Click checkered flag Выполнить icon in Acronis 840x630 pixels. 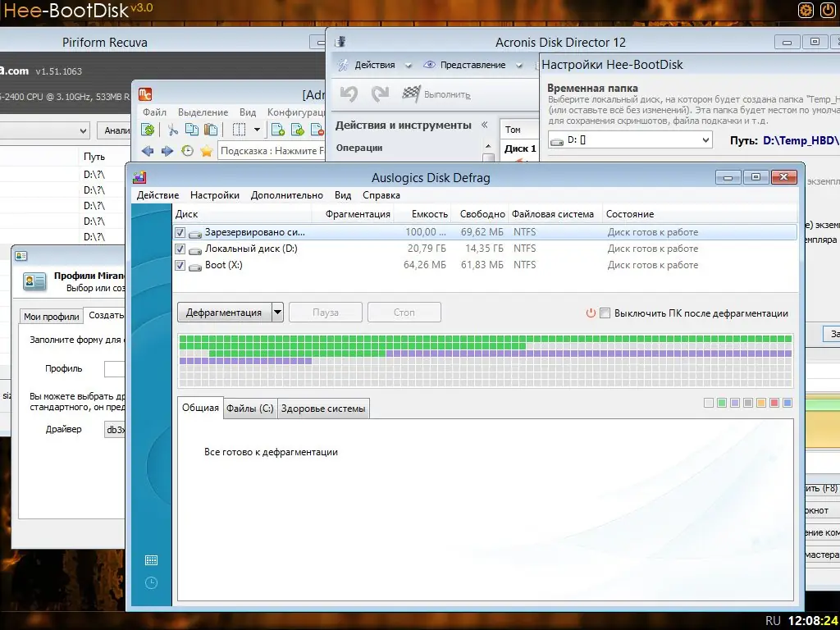click(411, 94)
